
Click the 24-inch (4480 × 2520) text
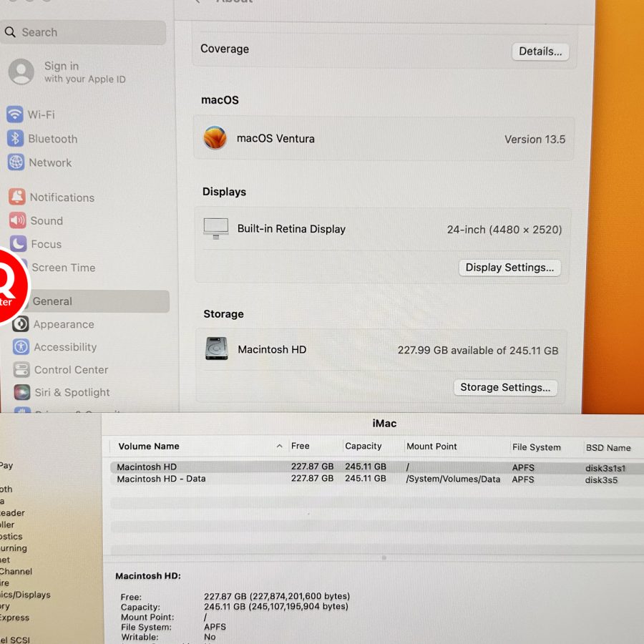coord(504,230)
